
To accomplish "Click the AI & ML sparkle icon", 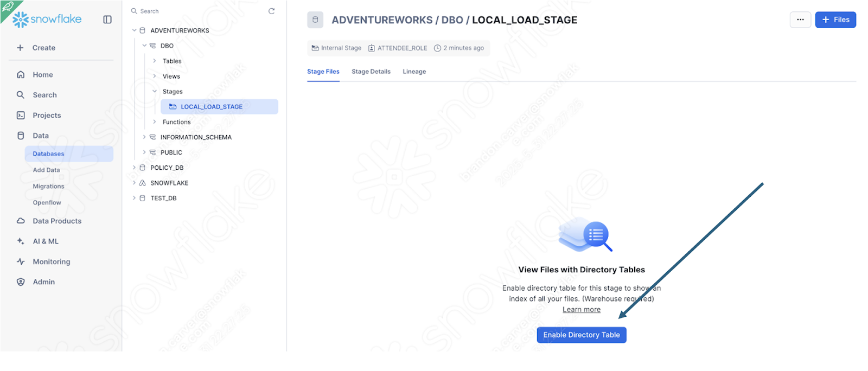I will tap(21, 241).
